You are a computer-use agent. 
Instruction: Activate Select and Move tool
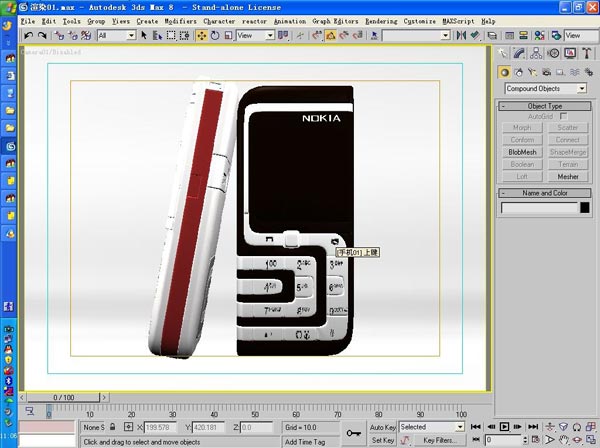tap(201, 36)
